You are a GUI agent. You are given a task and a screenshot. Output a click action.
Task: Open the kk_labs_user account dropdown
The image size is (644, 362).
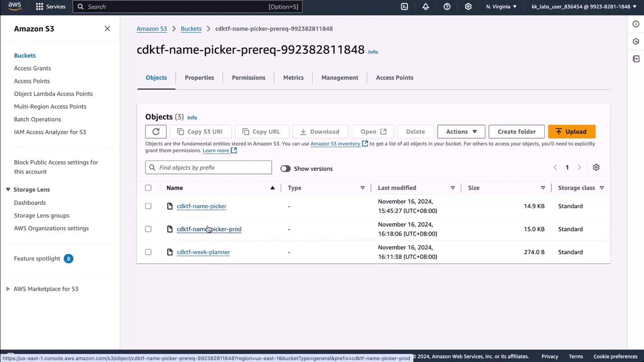(584, 7)
